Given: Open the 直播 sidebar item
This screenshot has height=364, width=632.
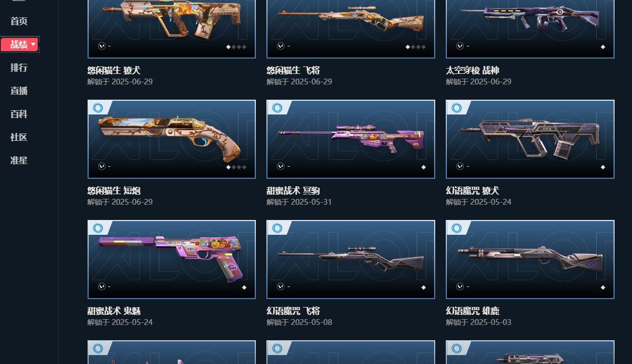Looking at the screenshot, I should (x=19, y=91).
